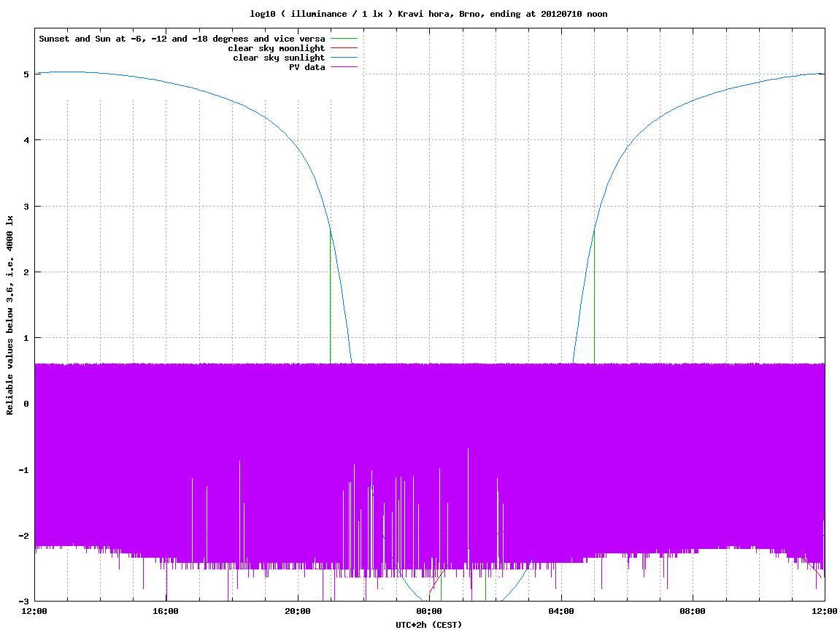This screenshot has height=630, width=840.
Task: Click the x-axis tick label 20:00
Action: pos(298,611)
